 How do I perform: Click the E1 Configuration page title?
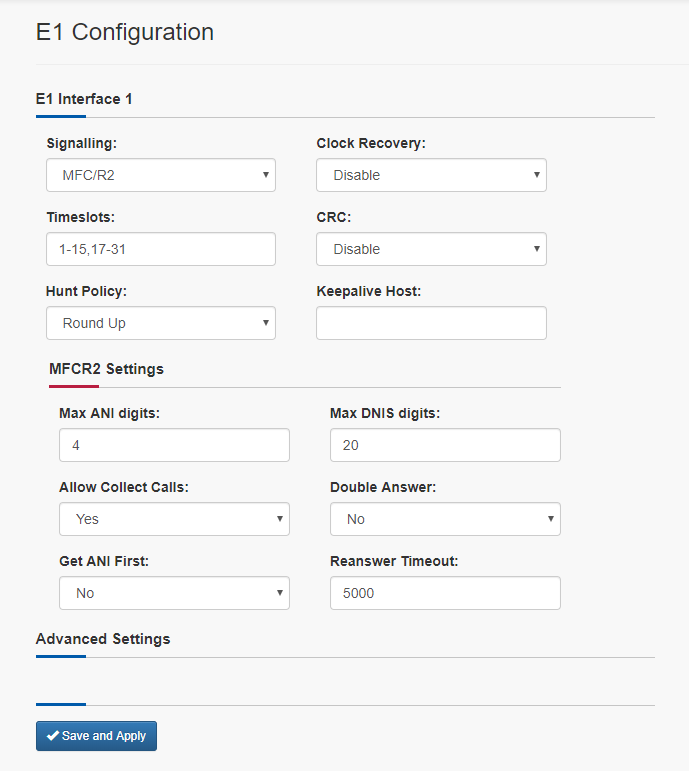coord(125,32)
